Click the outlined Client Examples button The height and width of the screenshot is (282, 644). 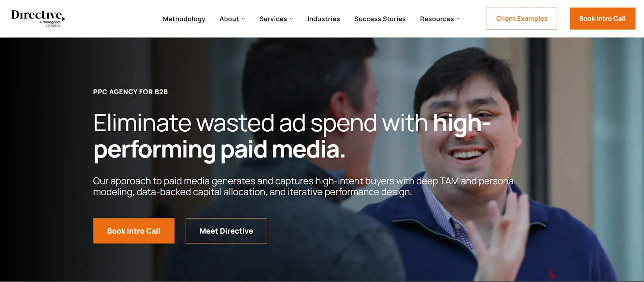pyautogui.click(x=522, y=19)
